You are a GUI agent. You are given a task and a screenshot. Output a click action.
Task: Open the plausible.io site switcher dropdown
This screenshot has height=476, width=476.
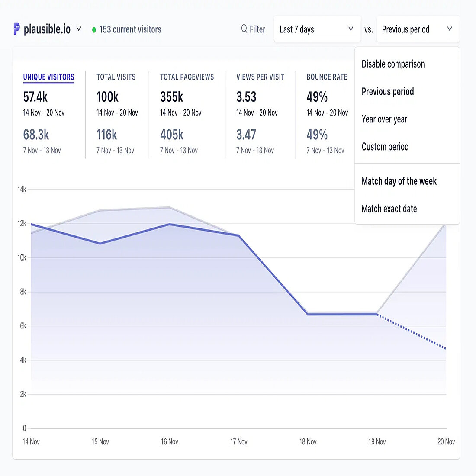click(78, 29)
